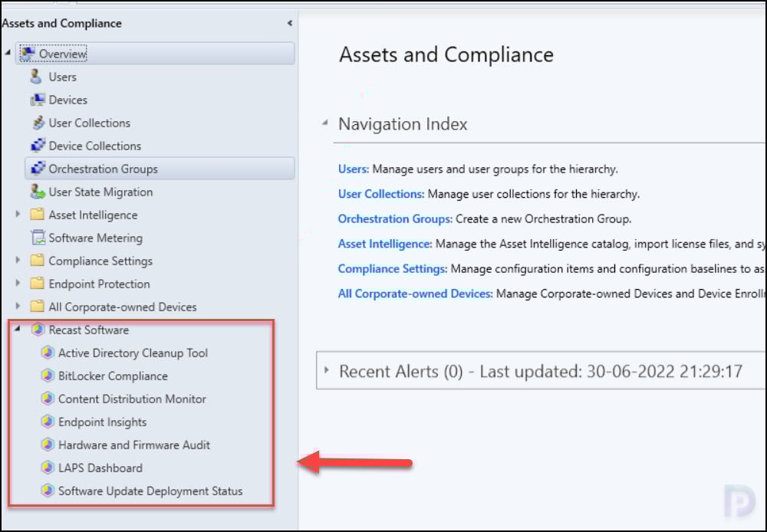Open the Asset Intelligence navigation link

coord(385,244)
